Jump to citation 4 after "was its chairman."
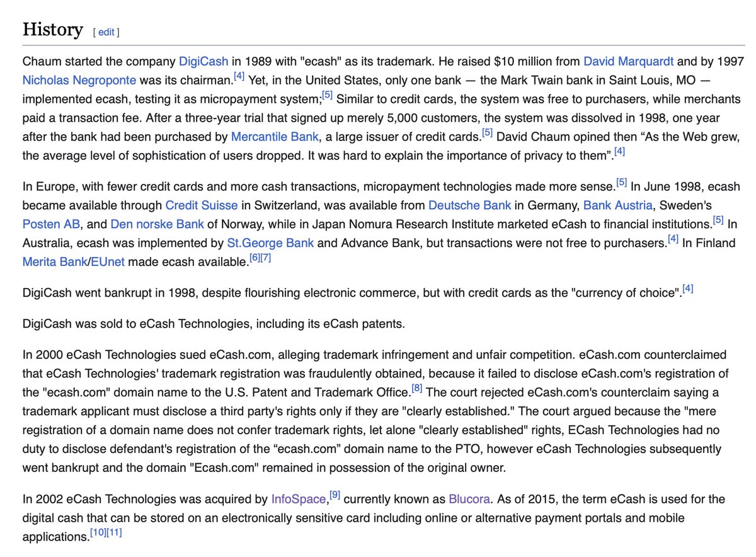The width and height of the screenshot is (756, 557). [x=239, y=77]
